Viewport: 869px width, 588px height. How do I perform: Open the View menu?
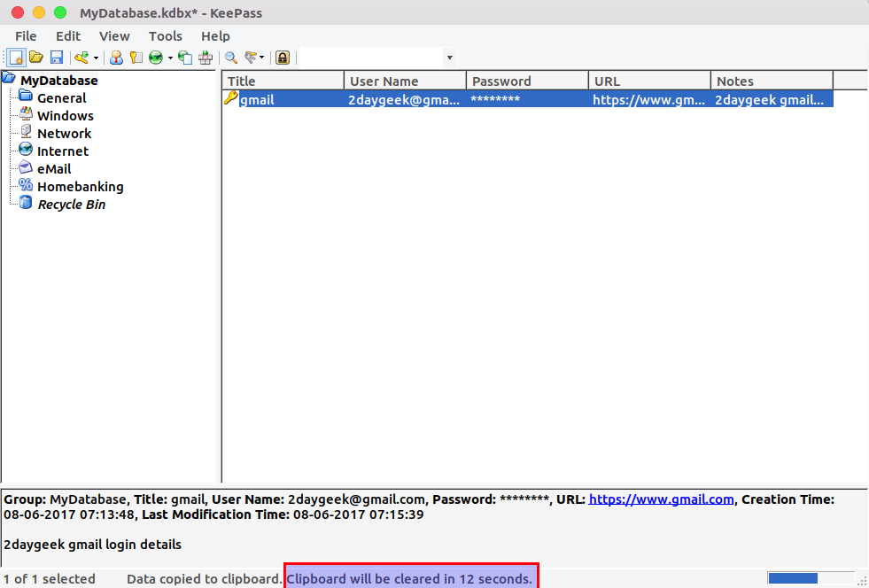(114, 36)
